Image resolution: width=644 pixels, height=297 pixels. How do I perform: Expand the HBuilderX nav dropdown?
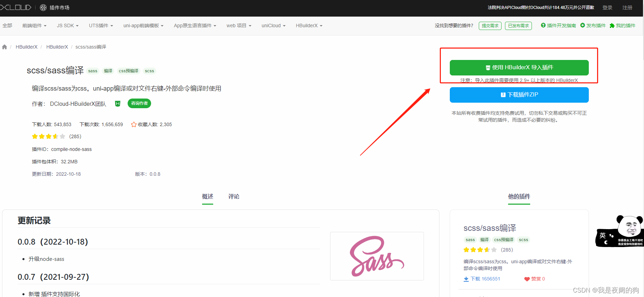coord(309,25)
